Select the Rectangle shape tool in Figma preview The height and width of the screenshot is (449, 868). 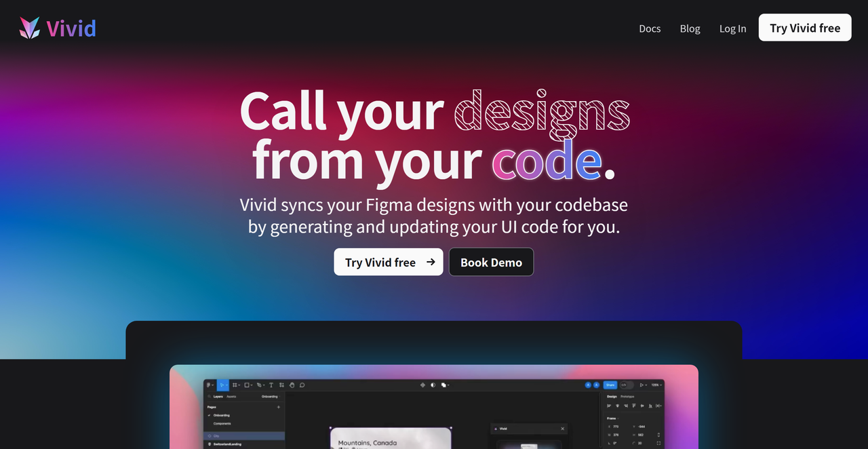click(x=248, y=385)
